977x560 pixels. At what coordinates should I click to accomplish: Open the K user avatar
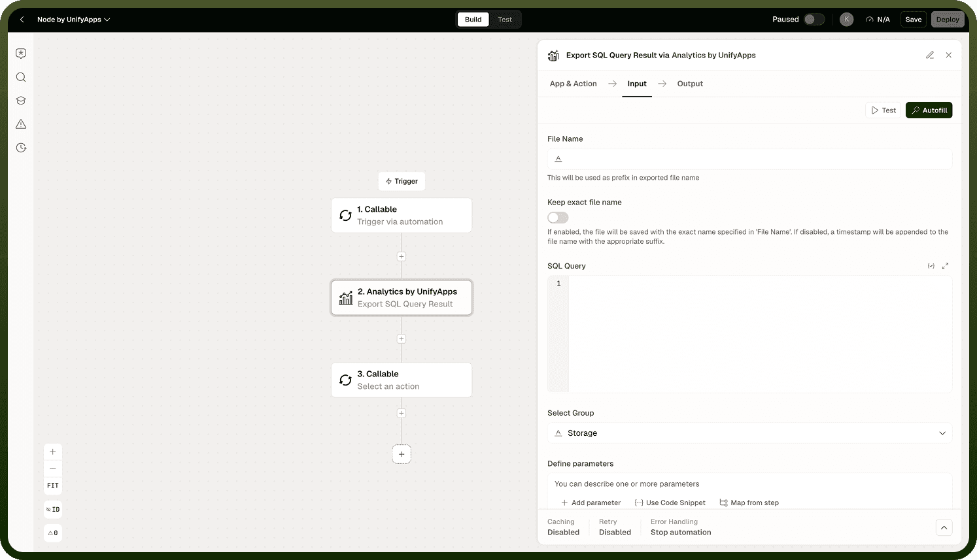point(846,20)
